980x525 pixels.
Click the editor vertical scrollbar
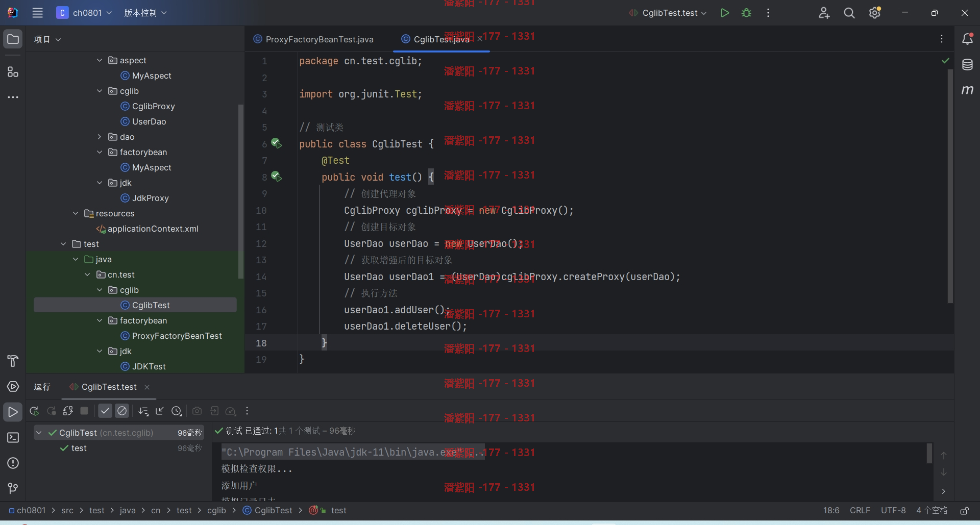click(950, 186)
